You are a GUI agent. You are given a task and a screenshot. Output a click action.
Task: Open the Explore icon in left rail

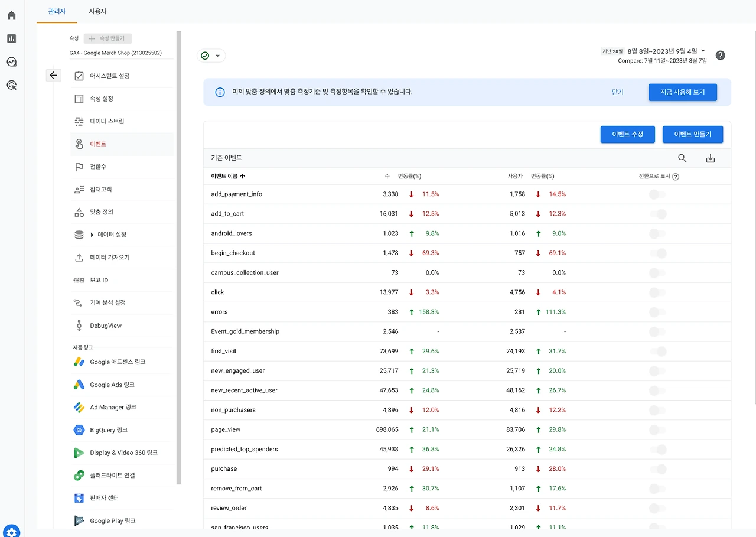click(x=11, y=62)
